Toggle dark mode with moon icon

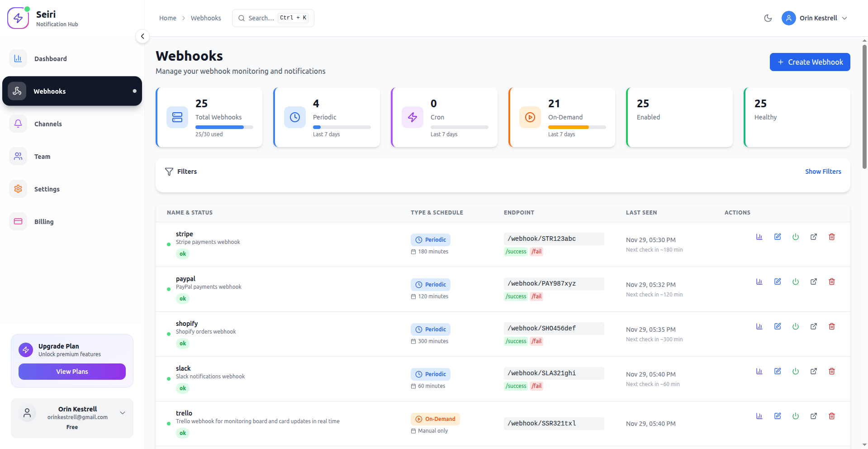(x=768, y=18)
